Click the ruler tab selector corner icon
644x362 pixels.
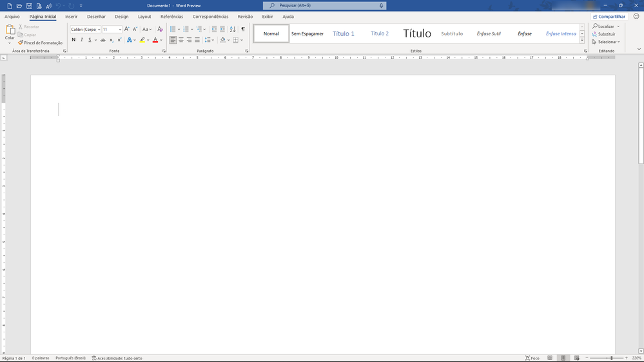4,58
